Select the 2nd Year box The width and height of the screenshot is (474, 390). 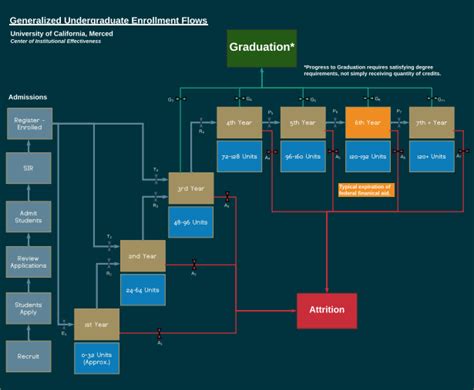click(143, 256)
